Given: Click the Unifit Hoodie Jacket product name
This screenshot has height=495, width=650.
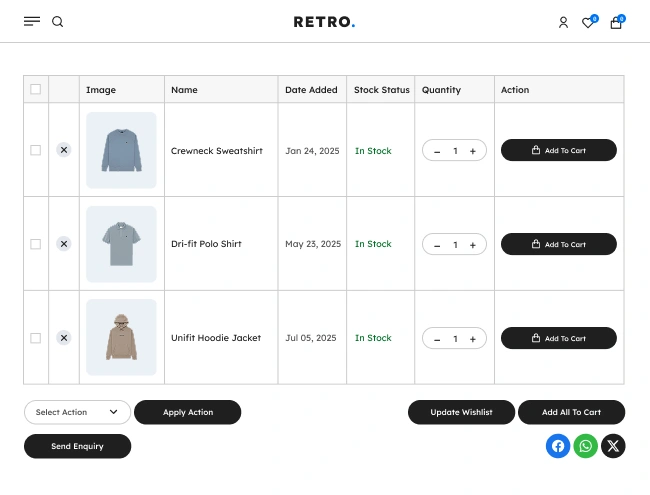Looking at the screenshot, I should point(216,338).
